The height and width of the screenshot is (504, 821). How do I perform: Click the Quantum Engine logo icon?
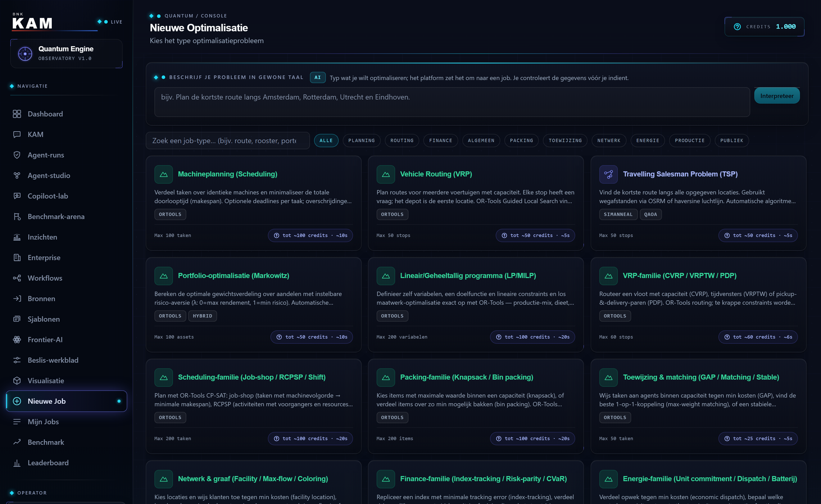coord(25,53)
